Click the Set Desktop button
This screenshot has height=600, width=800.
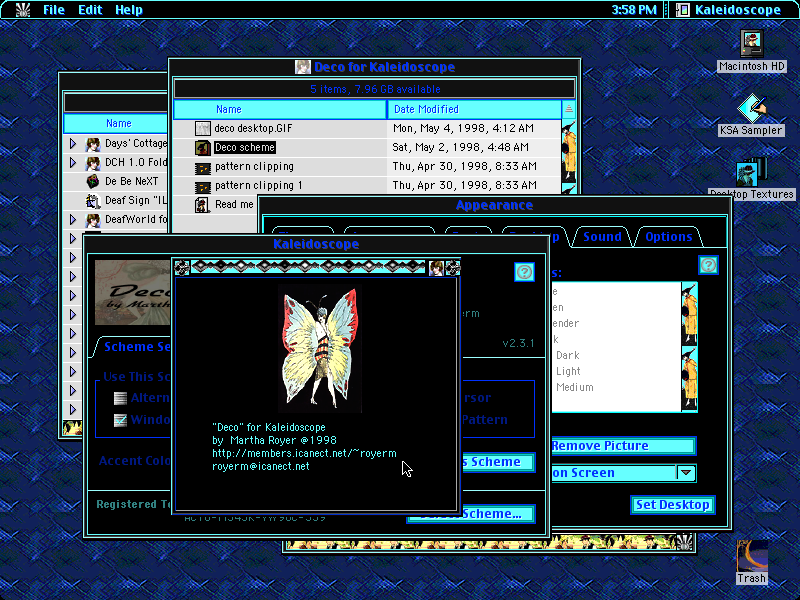[x=672, y=505]
